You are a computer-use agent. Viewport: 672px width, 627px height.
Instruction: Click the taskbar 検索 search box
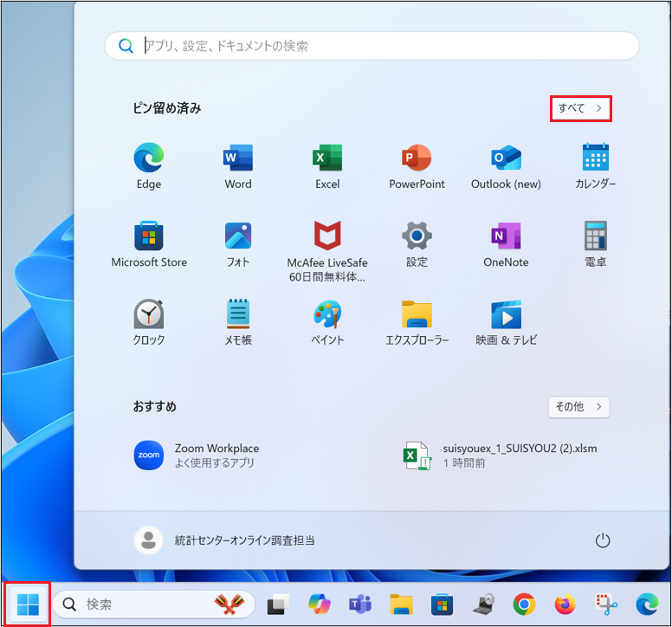coord(154,604)
